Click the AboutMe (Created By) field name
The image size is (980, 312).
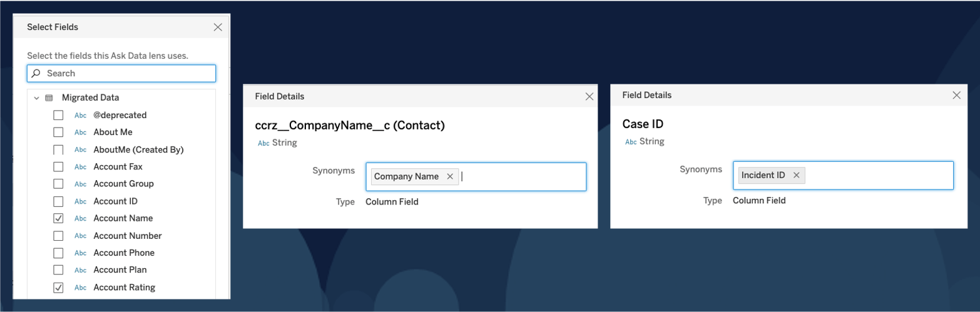tap(138, 149)
